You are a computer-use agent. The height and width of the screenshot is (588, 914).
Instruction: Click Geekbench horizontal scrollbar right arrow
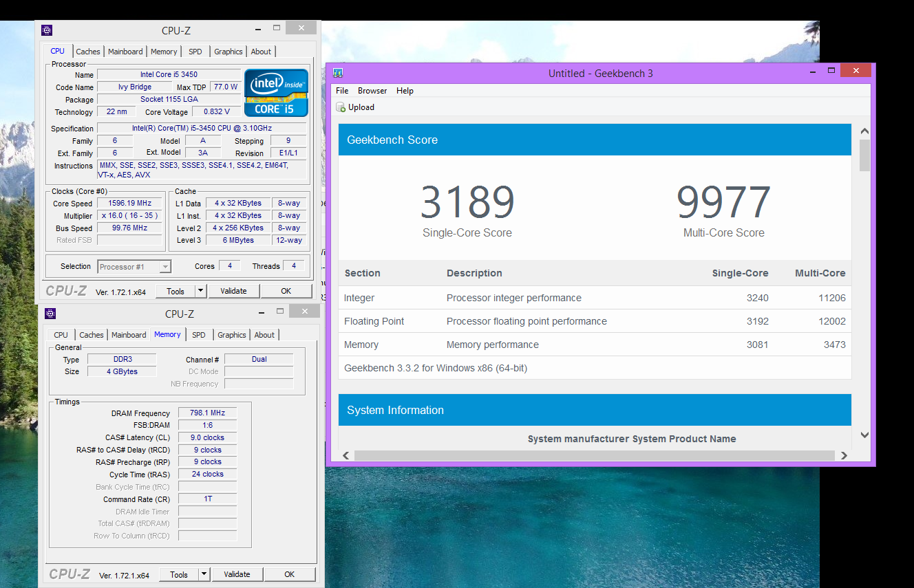[844, 455]
